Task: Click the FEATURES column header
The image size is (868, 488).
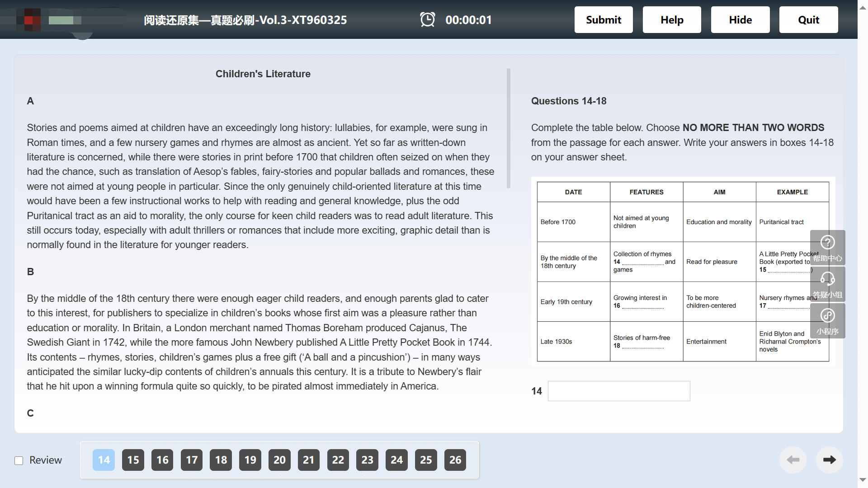Action: coord(646,192)
